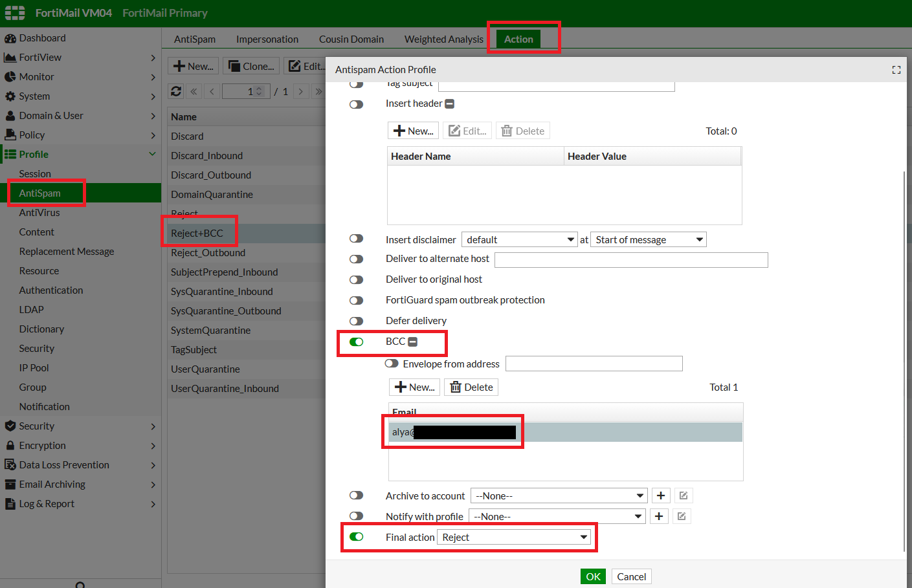Edit the Archive to account selection
912x588 pixels.
click(684, 495)
